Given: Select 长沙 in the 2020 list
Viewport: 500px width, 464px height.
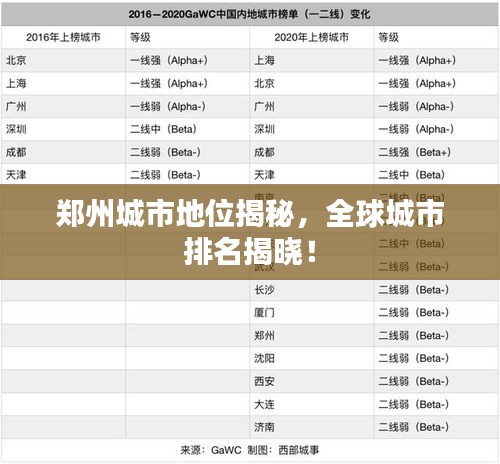Looking at the screenshot, I should coord(264,290).
